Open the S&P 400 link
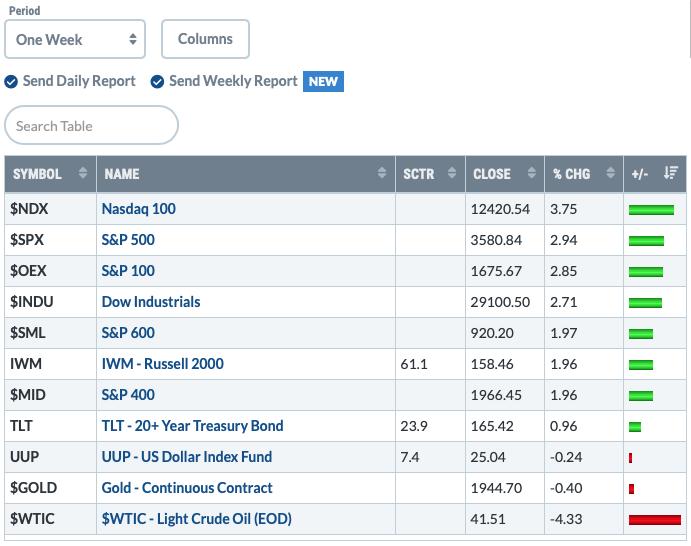This screenshot has width=691, height=546. tap(128, 395)
